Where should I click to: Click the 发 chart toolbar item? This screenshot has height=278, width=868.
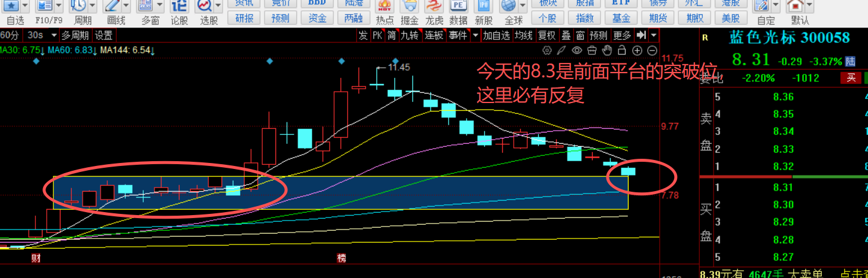click(x=363, y=35)
